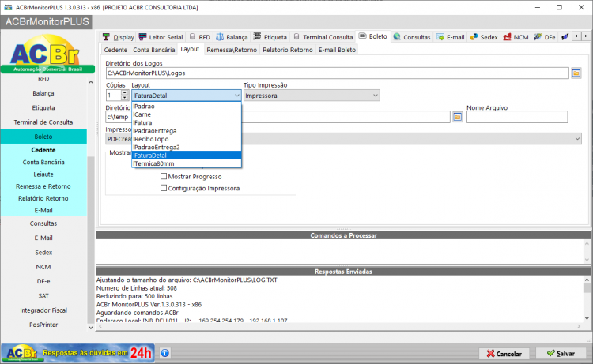This screenshot has width=593, height=364.
Task: Open the Leitor Serial tab
Action: coord(161,37)
